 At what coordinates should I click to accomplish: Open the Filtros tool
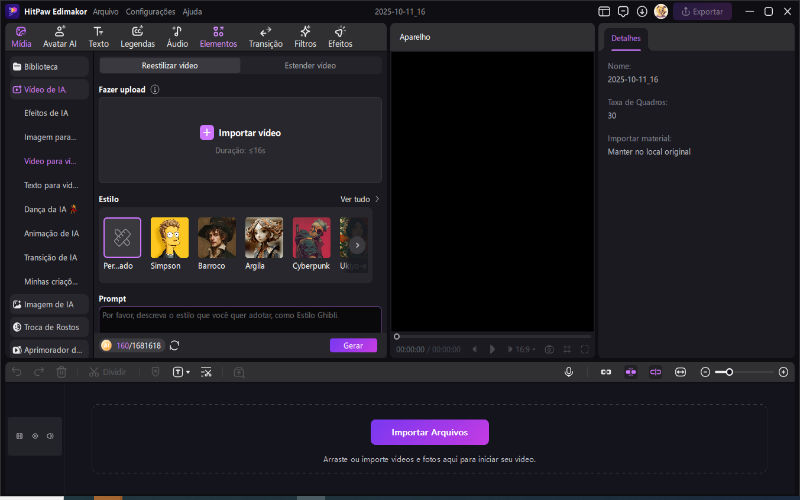tap(305, 37)
